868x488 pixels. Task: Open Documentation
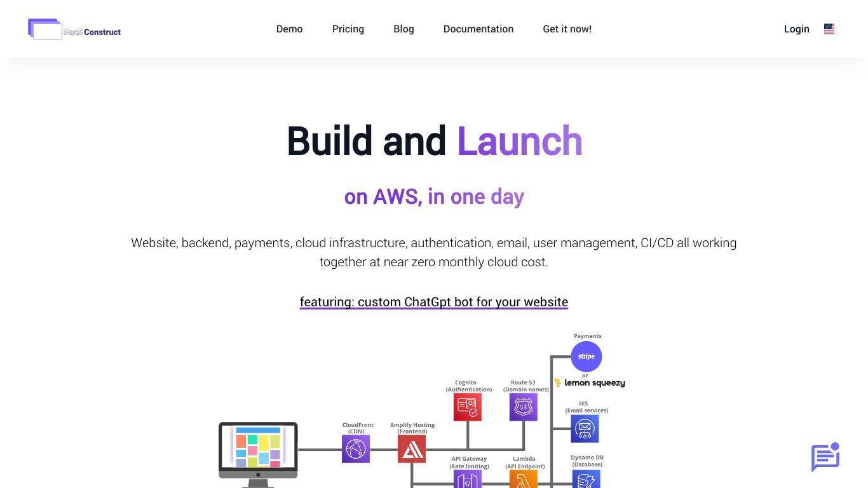click(x=478, y=29)
